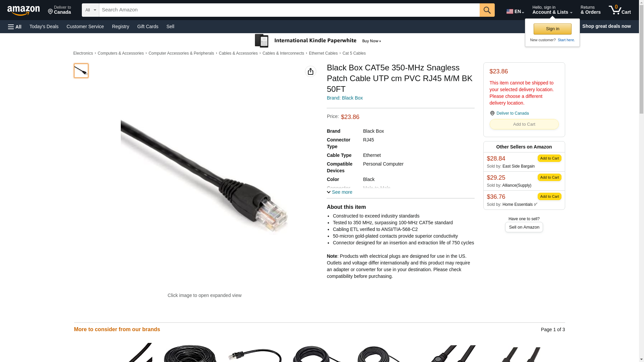Click the Kindle Paperwhite Buy Now banner
The width and height of the screenshot is (644, 362).
(318, 41)
